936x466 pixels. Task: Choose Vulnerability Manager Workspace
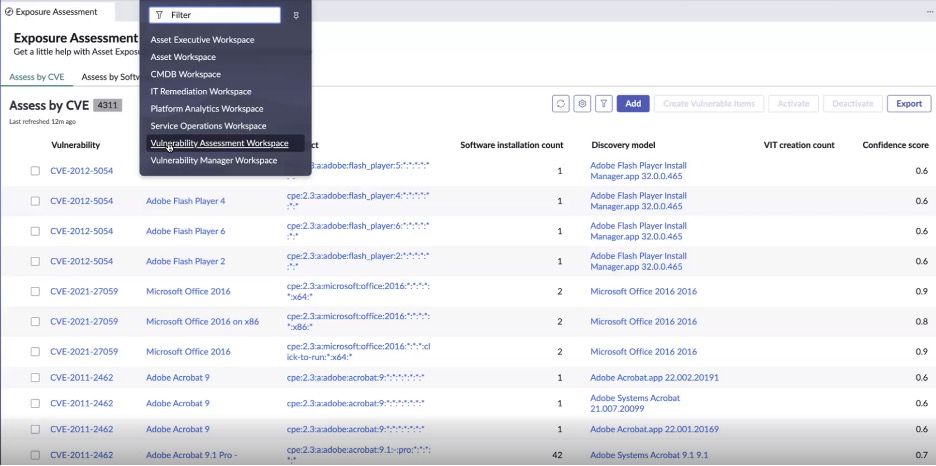click(x=214, y=161)
